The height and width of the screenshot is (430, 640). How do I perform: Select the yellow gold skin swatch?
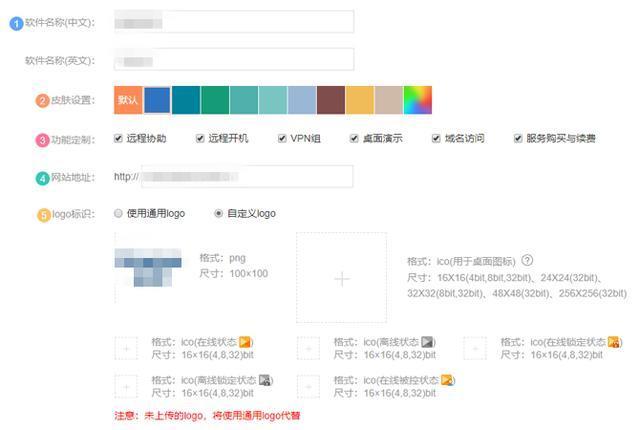pyautogui.click(x=360, y=100)
